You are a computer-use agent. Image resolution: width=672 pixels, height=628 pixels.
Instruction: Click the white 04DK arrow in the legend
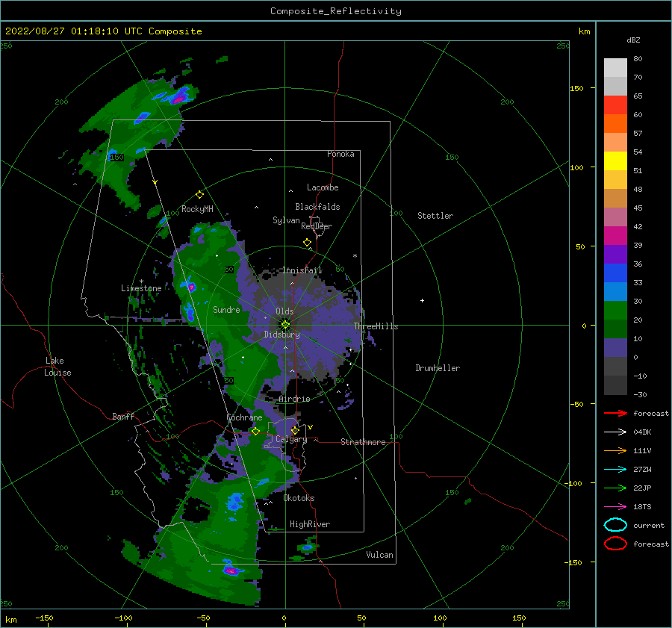click(615, 432)
